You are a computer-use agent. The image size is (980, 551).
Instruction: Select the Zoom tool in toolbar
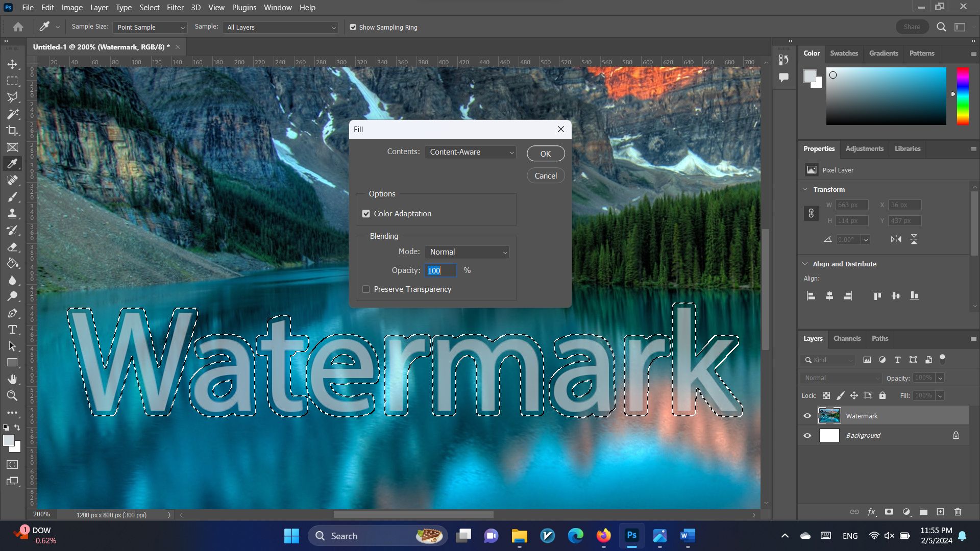(x=12, y=396)
